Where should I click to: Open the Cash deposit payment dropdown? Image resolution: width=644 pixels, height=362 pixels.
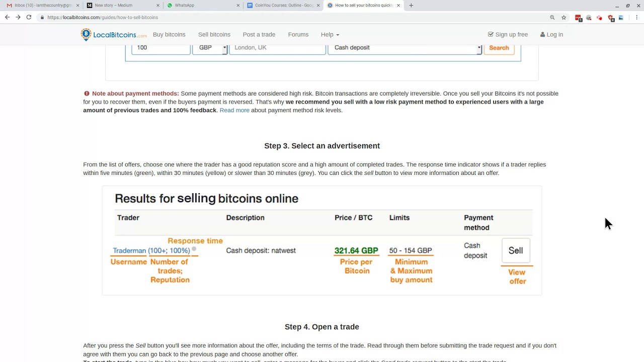(x=405, y=49)
